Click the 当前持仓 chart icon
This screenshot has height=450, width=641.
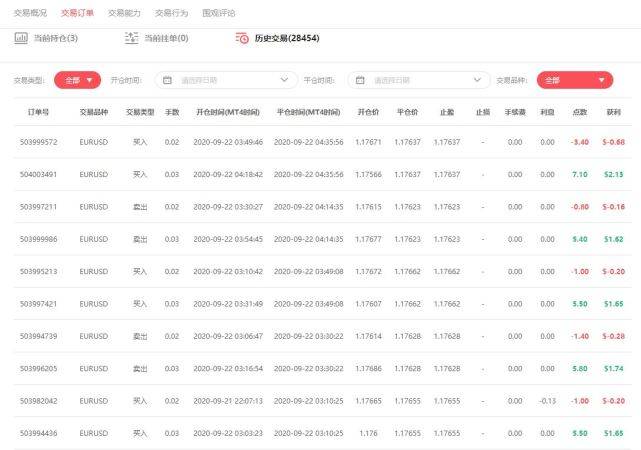[x=21, y=38]
